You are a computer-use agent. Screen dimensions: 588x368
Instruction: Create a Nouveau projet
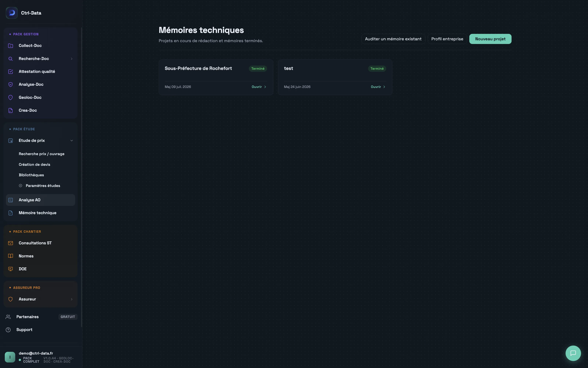click(x=490, y=39)
